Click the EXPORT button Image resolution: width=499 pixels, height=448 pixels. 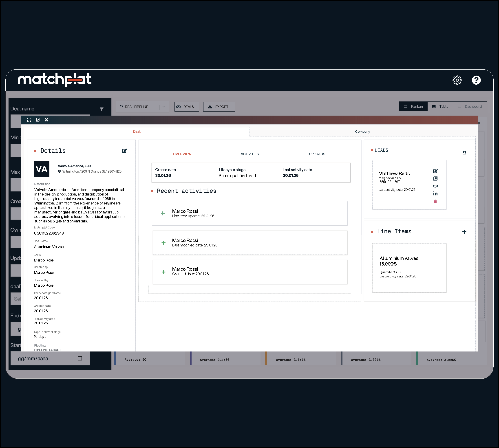[219, 107]
